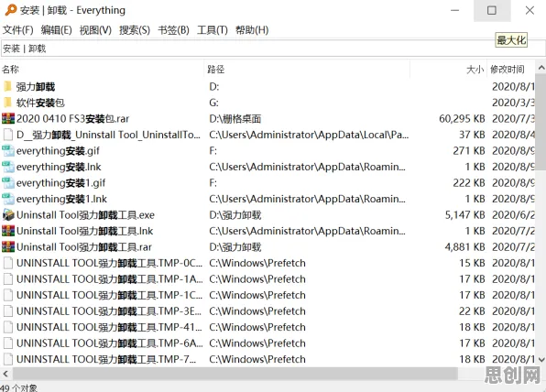Click the Everything magnifier icon in title bar
546x392 pixels.
click(10, 10)
